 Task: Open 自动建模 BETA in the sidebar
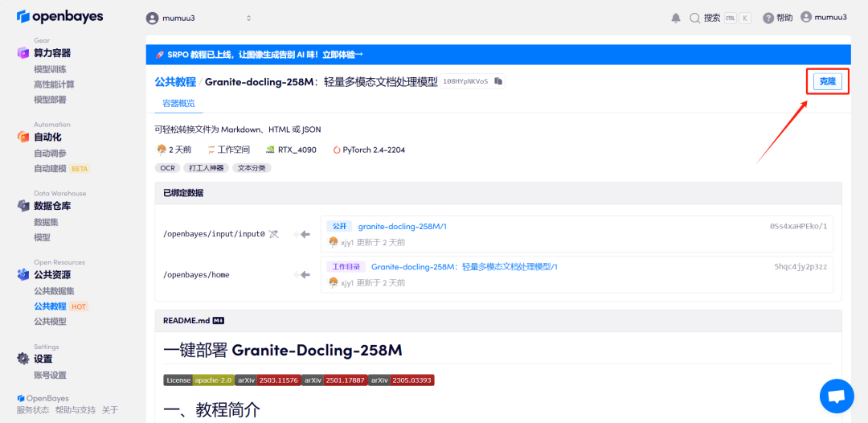click(61, 168)
